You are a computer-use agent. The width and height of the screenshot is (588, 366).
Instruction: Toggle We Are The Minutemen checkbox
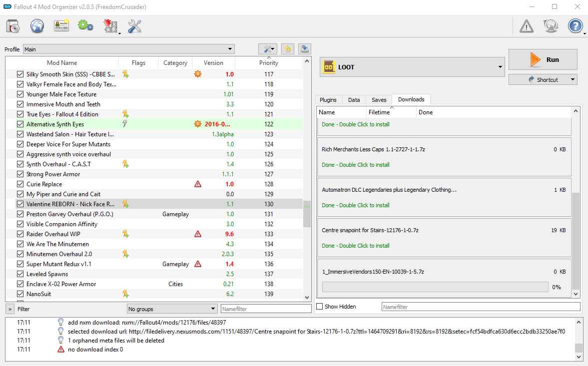click(x=20, y=244)
